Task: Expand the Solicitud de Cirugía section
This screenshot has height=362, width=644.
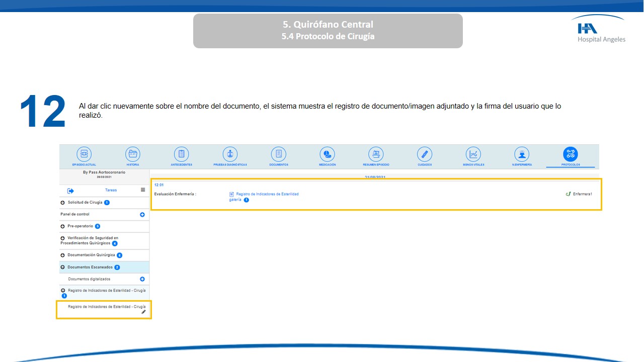Action: 62,203
